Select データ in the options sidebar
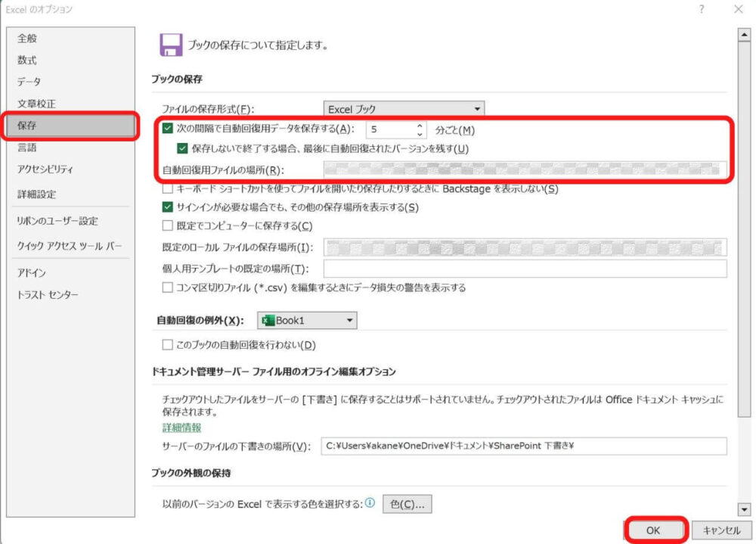The width and height of the screenshot is (756, 544). tap(70, 82)
